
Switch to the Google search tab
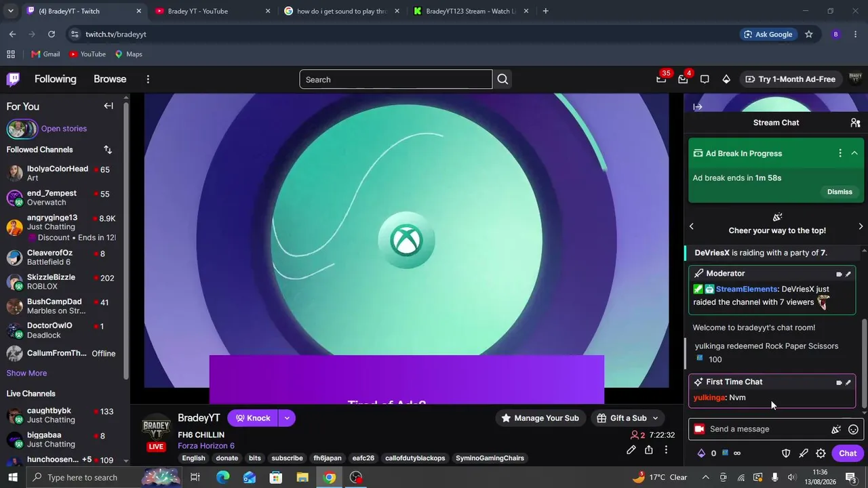(x=342, y=11)
